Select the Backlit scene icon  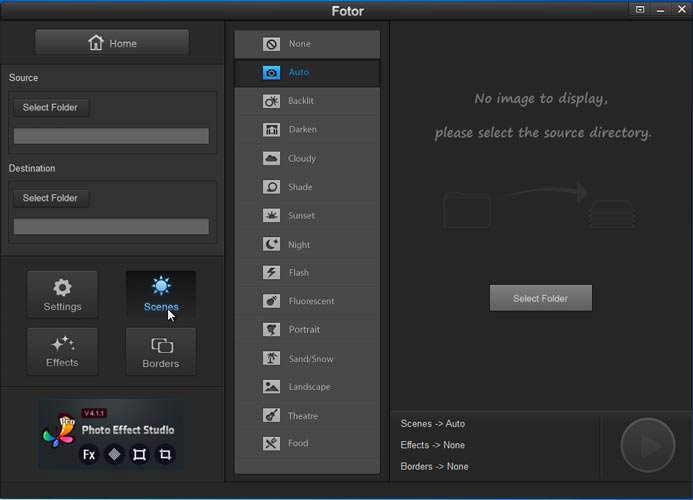[271, 101]
